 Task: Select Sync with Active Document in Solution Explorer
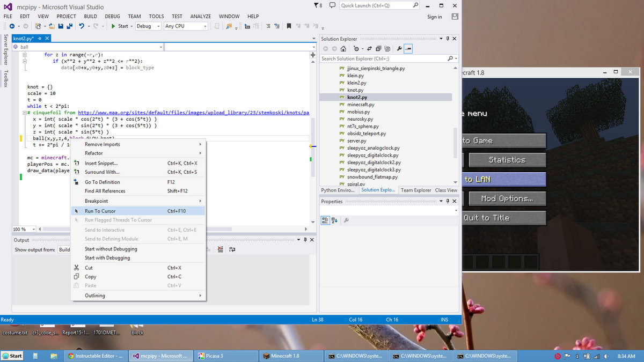[369, 48]
